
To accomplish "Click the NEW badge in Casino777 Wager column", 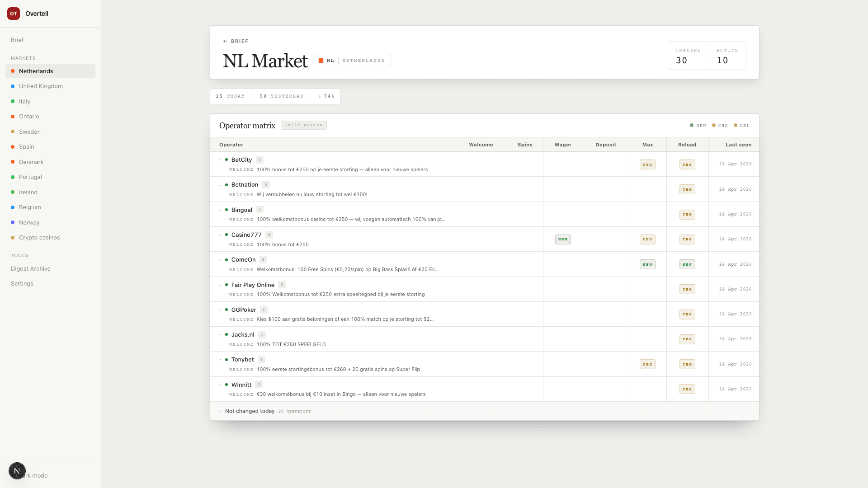I will pos(563,239).
